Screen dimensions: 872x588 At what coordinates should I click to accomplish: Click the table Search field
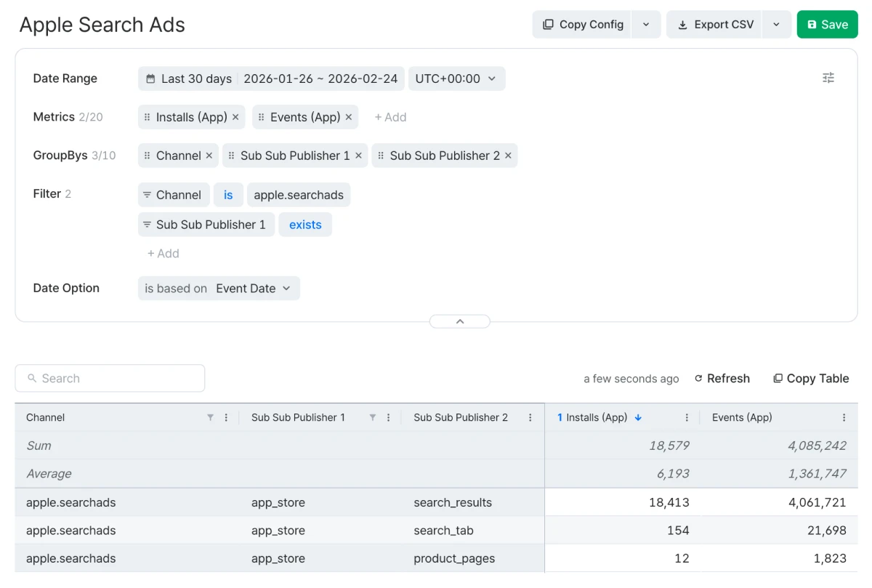coord(110,379)
